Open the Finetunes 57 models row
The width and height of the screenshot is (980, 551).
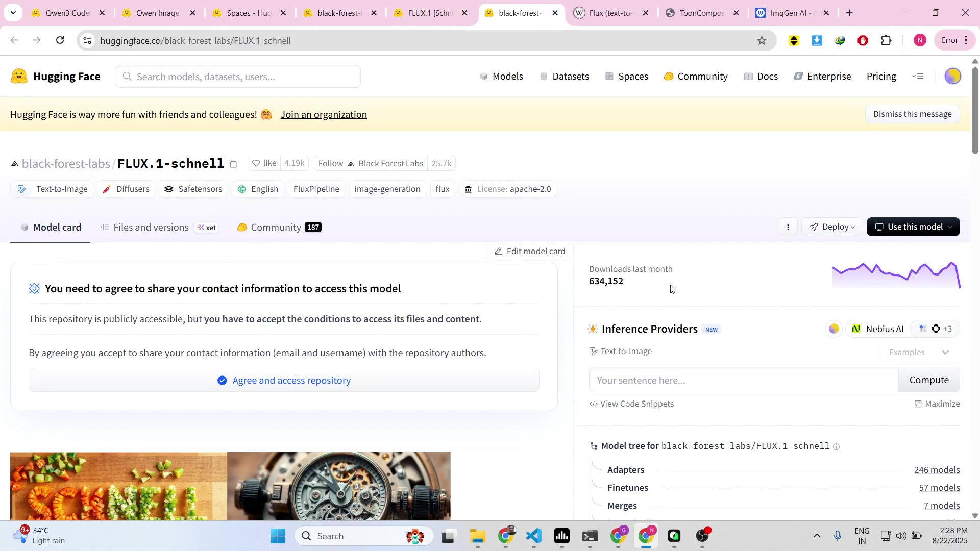pyautogui.click(x=783, y=488)
